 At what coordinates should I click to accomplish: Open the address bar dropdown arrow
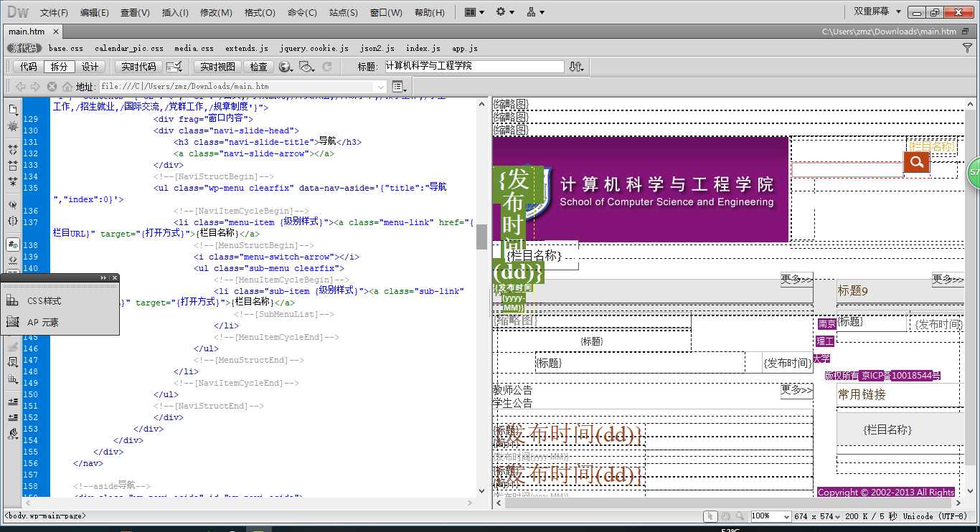tap(380, 87)
